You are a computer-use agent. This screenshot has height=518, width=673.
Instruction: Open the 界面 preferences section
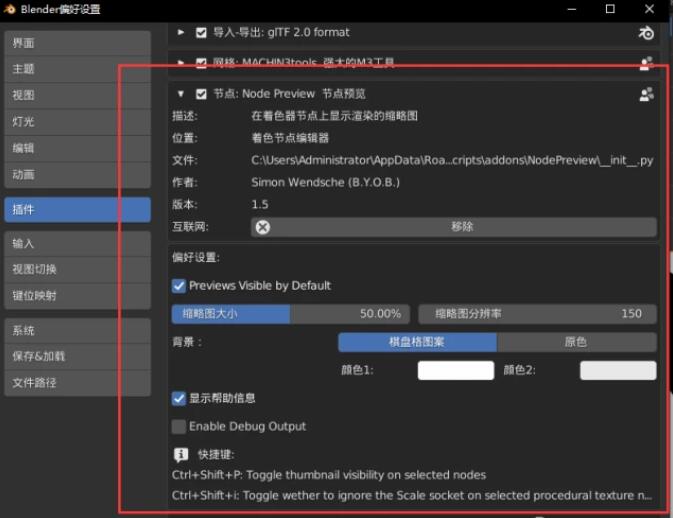[78, 43]
